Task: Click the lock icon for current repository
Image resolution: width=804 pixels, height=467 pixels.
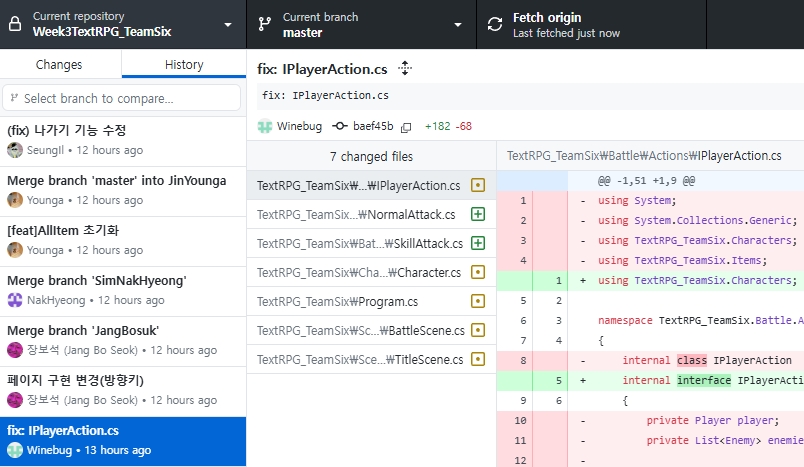Action: [15, 25]
